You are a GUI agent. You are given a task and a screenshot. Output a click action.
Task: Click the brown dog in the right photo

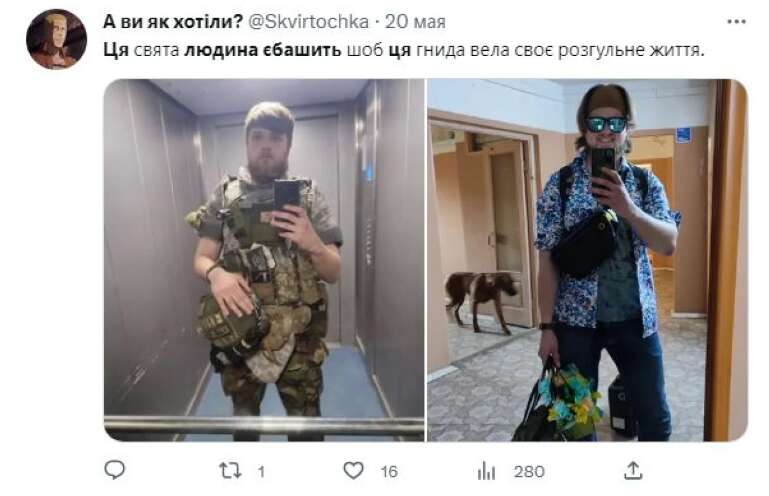(x=482, y=298)
